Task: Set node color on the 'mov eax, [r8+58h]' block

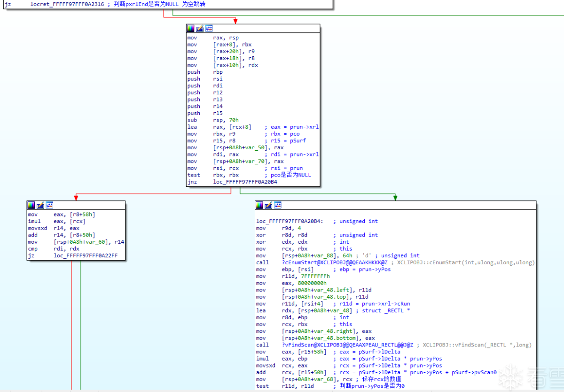Action: (x=31, y=205)
